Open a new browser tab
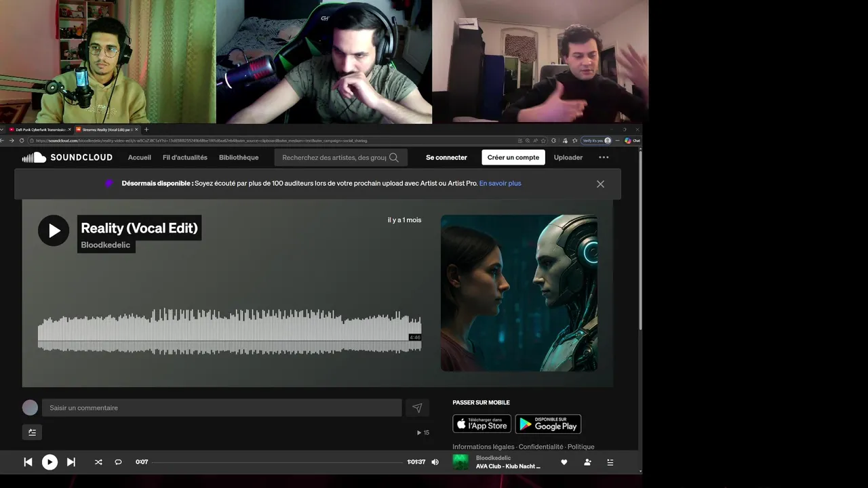 (146, 129)
